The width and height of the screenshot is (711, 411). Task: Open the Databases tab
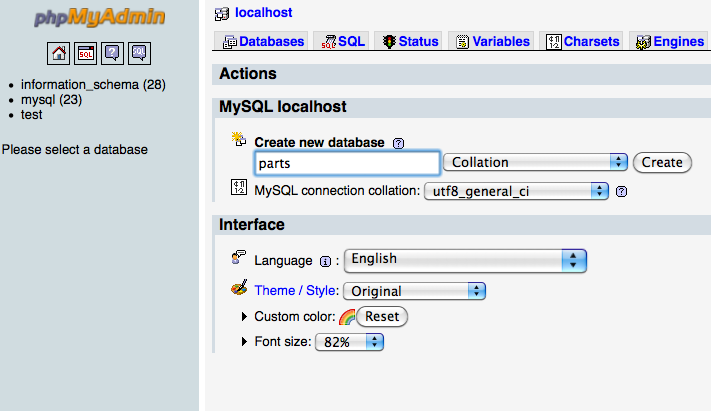(x=262, y=41)
